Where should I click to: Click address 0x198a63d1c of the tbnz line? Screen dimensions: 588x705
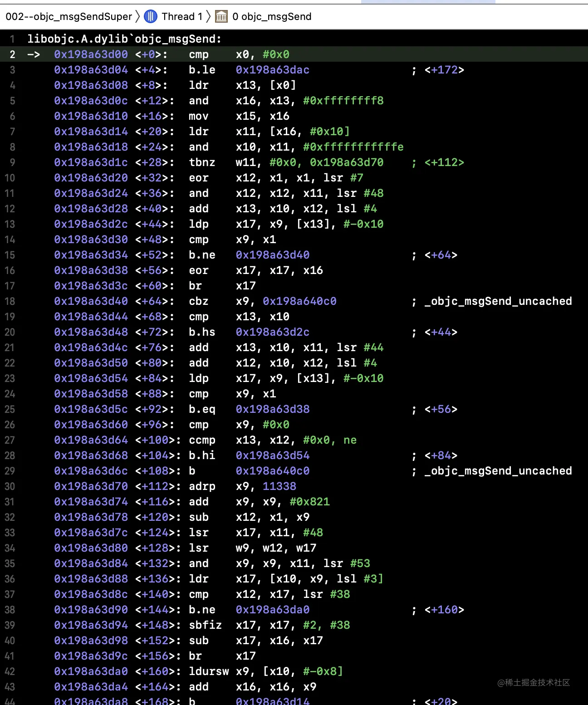pyautogui.click(x=91, y=162)
